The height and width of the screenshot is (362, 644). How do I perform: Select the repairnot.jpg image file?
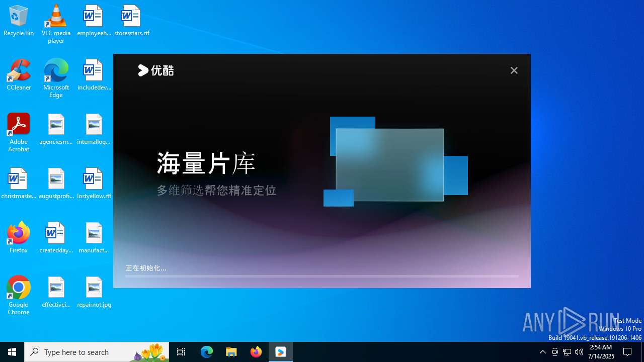[x=94, y=292]
